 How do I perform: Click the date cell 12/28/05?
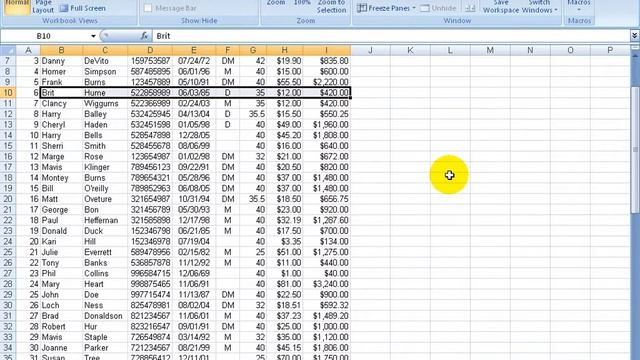(194, 135)
